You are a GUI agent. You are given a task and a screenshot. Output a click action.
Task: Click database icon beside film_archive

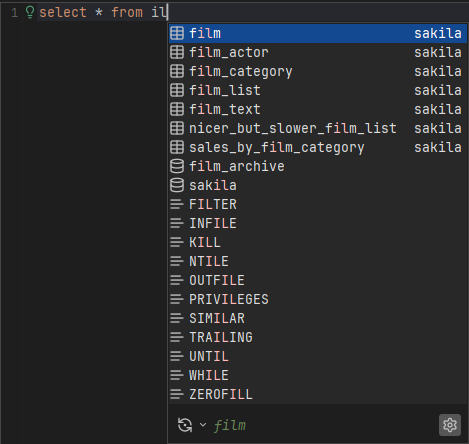(177, 166)
